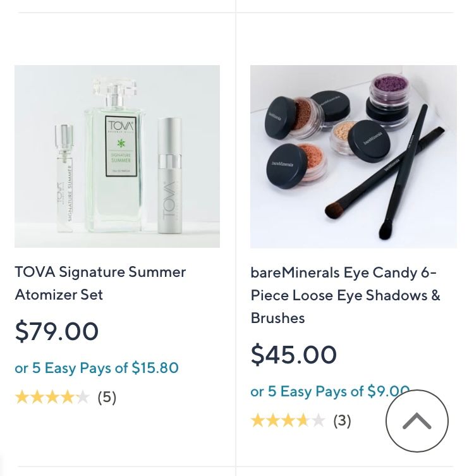View the (3) reviews for bareMinerals
This screenshot has width=474, height=476.
click(x=342, y=420)
